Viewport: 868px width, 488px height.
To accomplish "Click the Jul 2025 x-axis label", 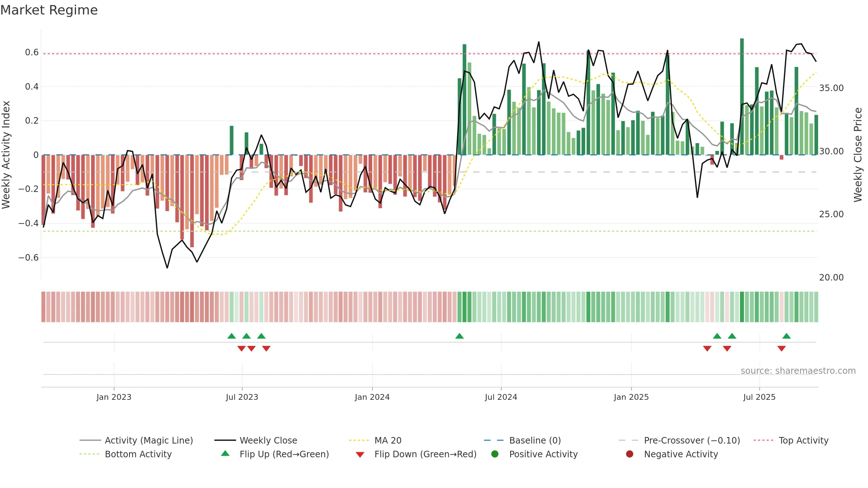I will point(759,397).
